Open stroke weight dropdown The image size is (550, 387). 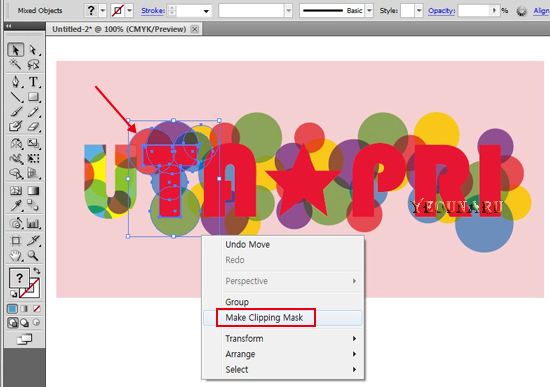pos(206,11)
